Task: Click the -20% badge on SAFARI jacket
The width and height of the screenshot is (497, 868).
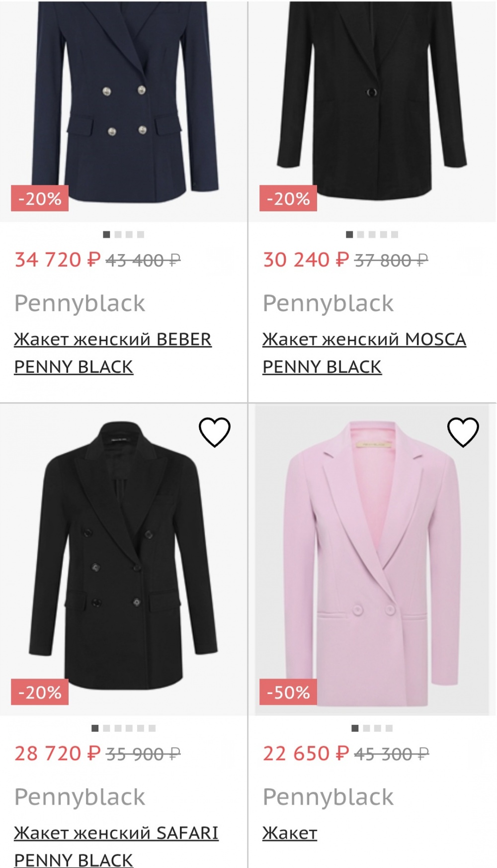Action: (x=39, y=691)
